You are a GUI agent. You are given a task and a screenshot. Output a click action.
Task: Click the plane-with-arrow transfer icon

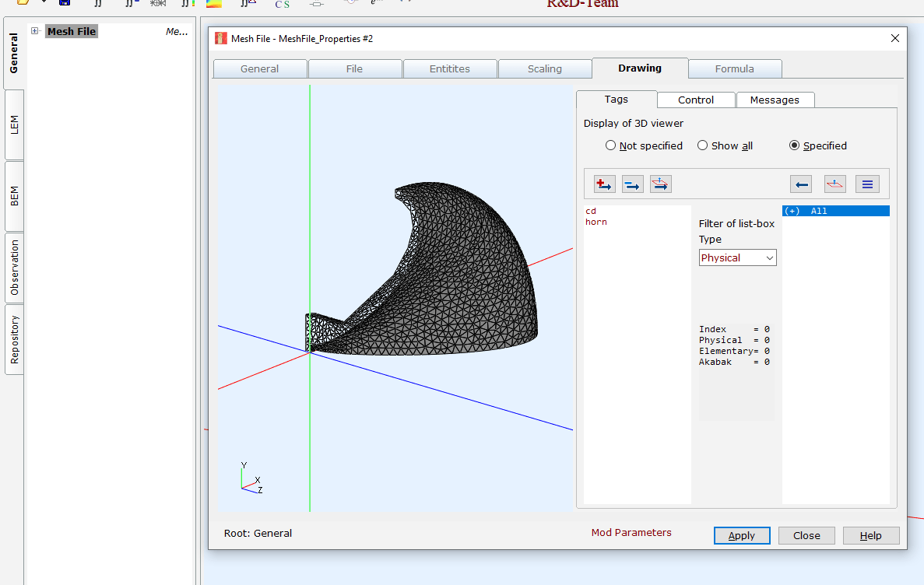[661, 184]
